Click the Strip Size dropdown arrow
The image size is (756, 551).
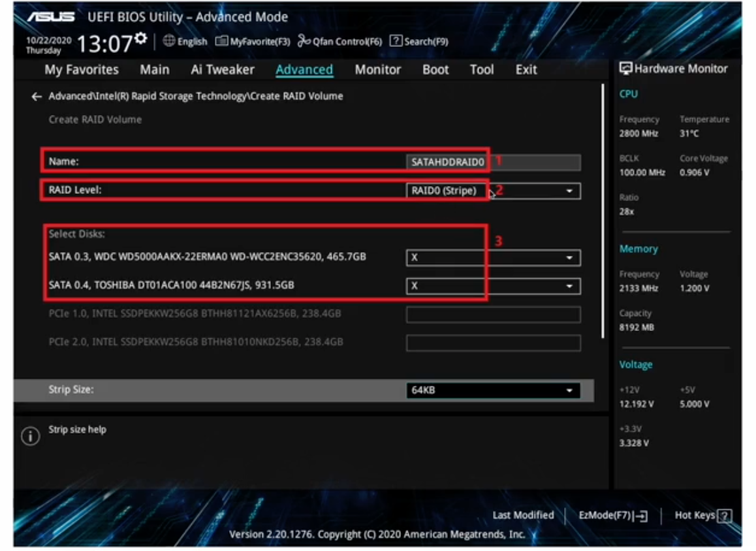569,391
